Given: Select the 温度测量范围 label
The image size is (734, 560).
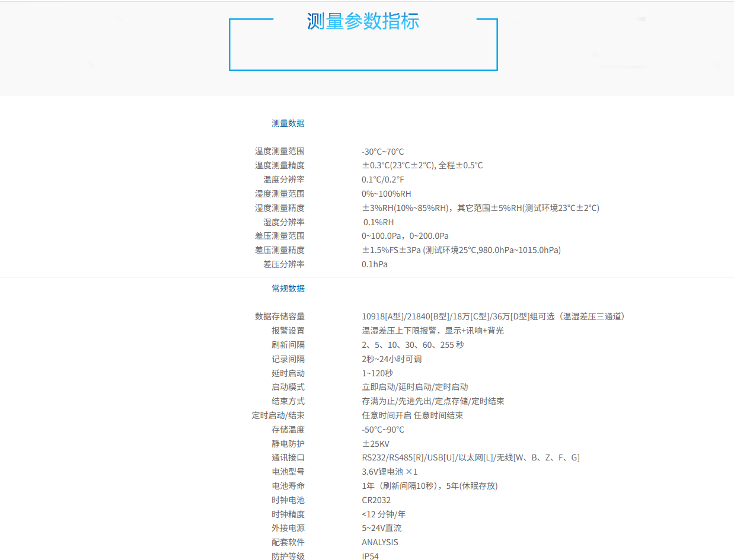Looking at the screenshot, I should click(280, 152).
